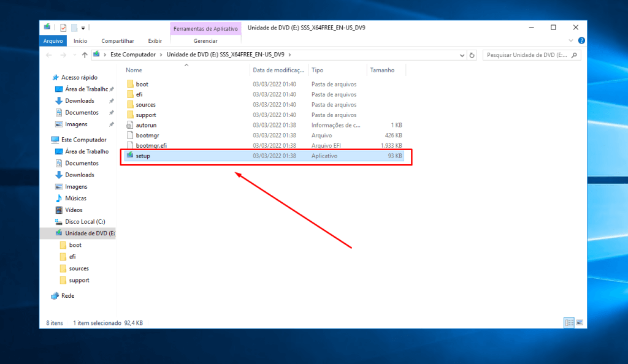Viewport: 628px width, 364px height.
Task: Switch to the Compartilhar ribbon tab
Action: tap(118, 41)
